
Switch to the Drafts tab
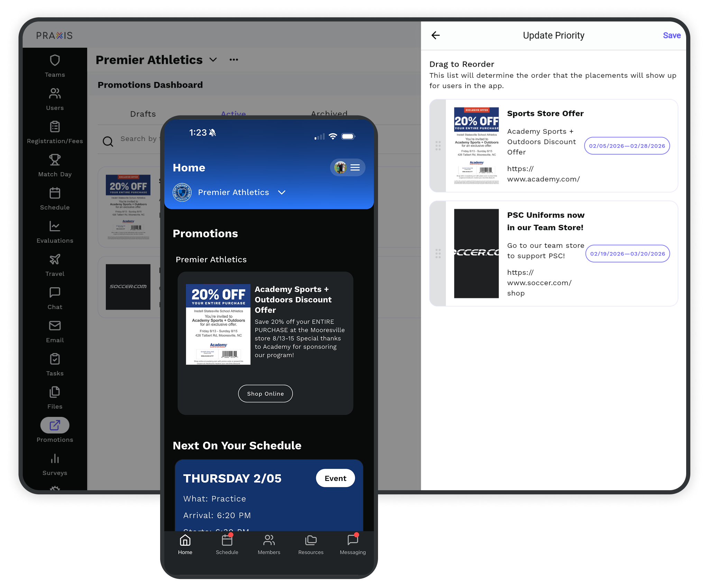tap(143, 114)
